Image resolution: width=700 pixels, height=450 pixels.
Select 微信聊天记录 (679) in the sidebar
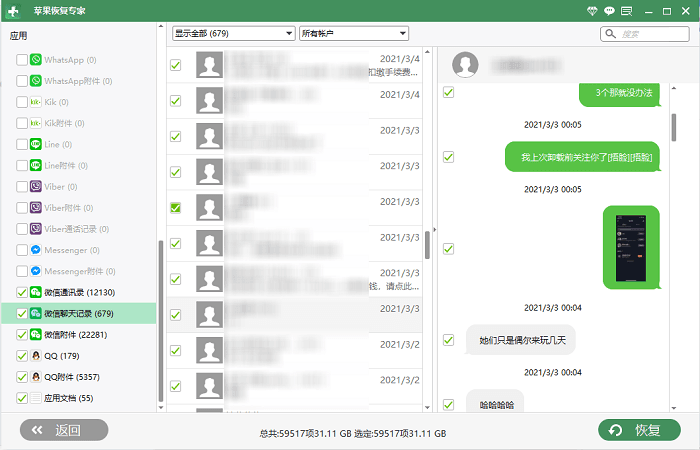coord(79,313)
